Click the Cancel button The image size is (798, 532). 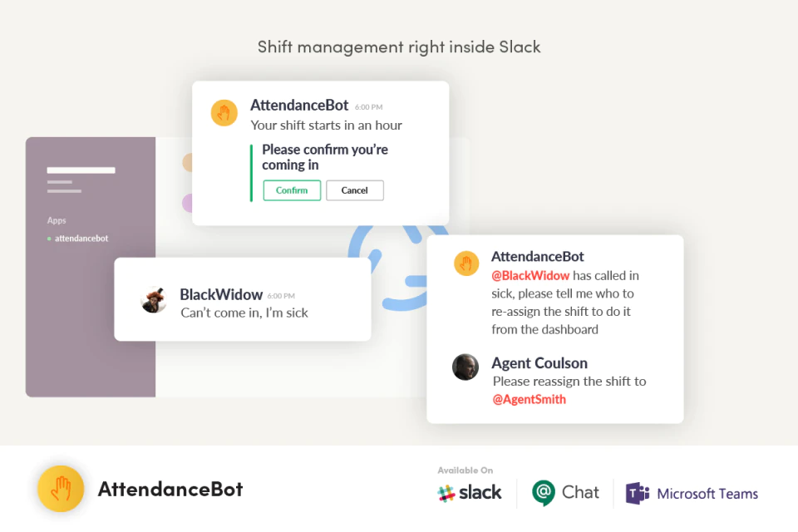pyautogui.click(x=355, y=190)
